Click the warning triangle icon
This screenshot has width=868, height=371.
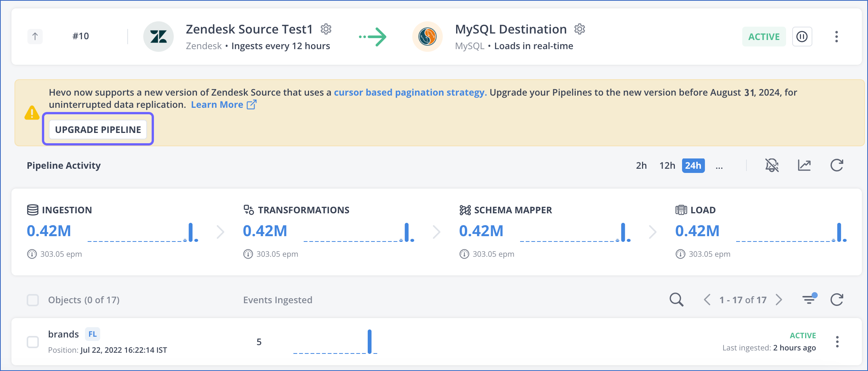(32, 113)
